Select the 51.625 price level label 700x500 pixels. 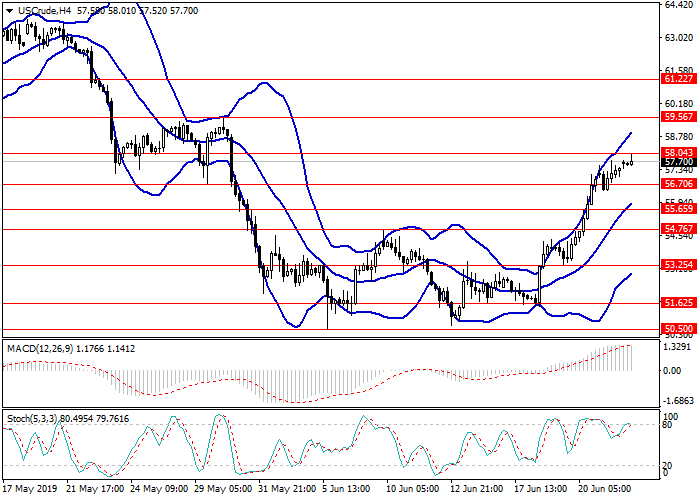coord(678,302)
